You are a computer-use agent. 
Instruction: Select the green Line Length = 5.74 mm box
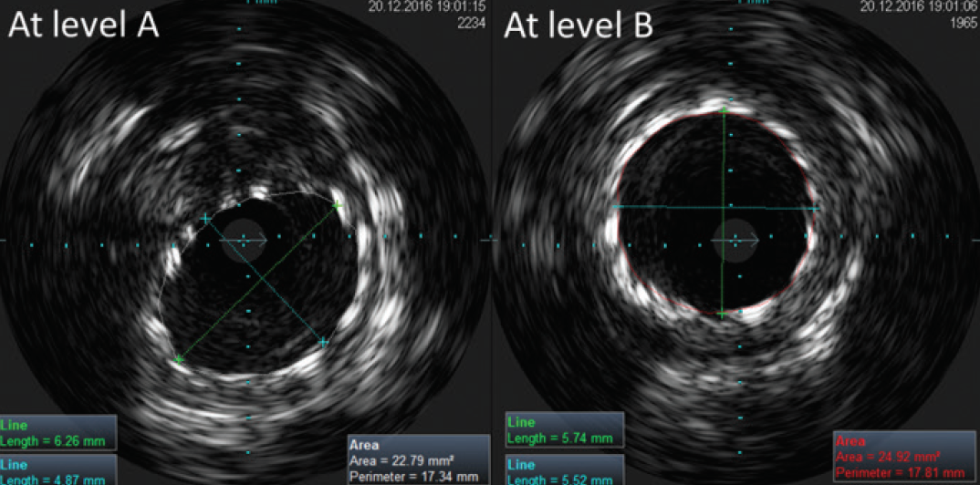(565, 430)
